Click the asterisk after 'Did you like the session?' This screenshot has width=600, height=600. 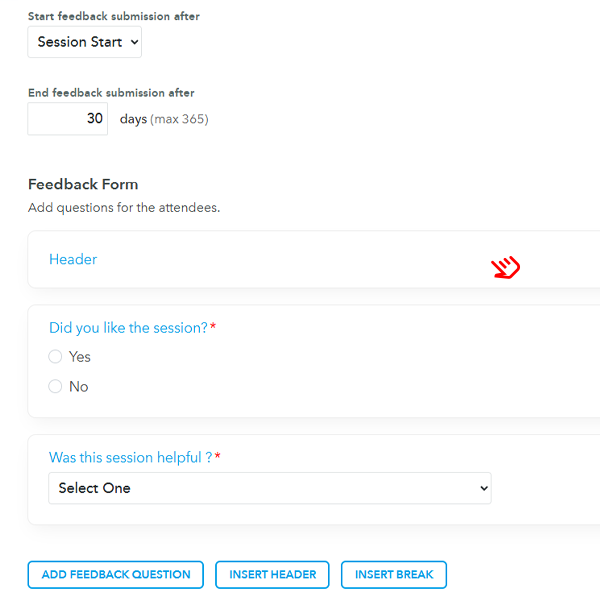tap(213, 327)
